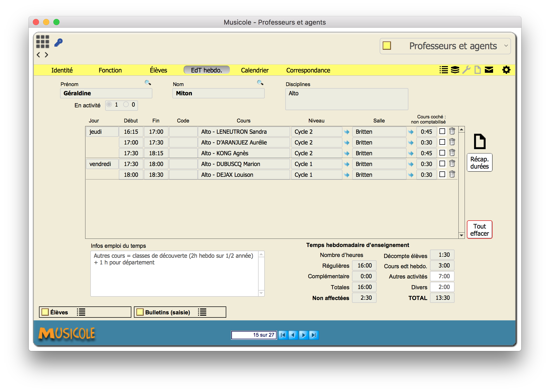Click the Disciplines field showing Alto
Image resolution: width=550 pixels, height=392 pixels.
coord(347,99)
